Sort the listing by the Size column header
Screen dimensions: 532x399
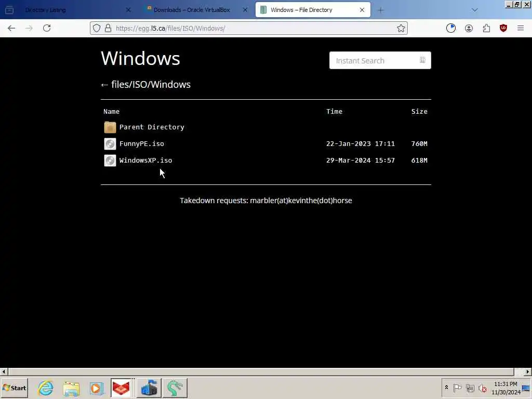(419, 111)
